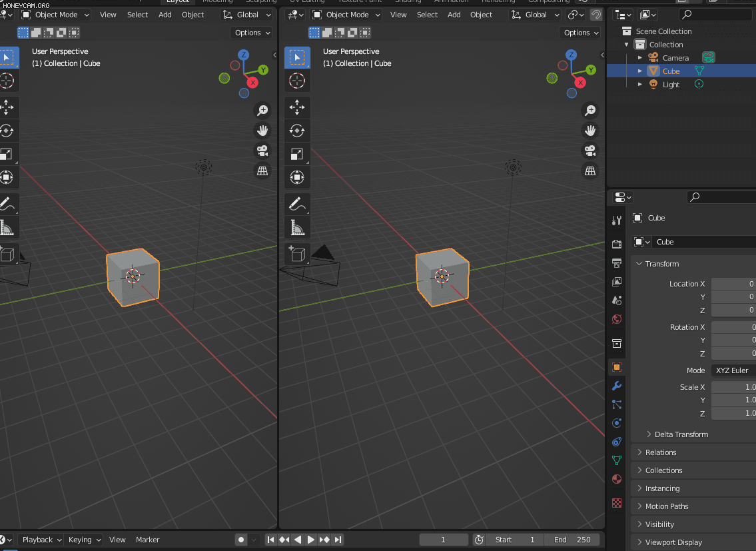This screenshot has height=551, width=756.
Task: Select the Move tool in right viewport
Action: pyautogui.click(x=297, y=107)
